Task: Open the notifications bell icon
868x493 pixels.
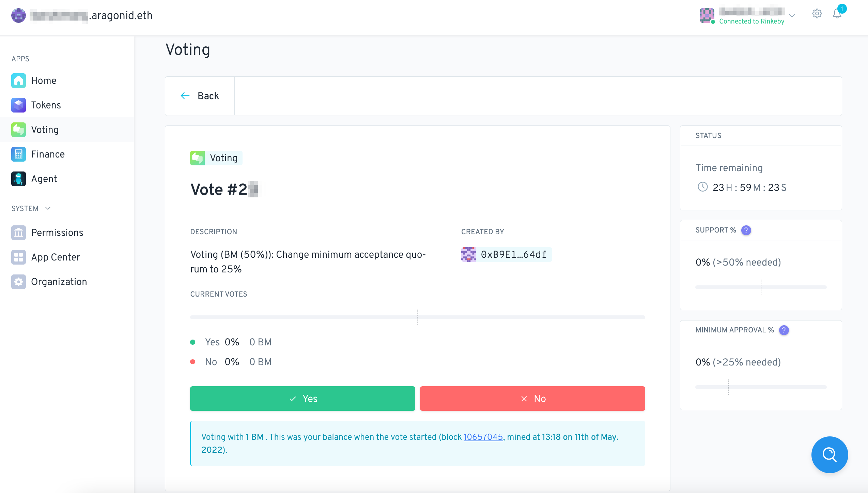Action: (x=837, y=14)
